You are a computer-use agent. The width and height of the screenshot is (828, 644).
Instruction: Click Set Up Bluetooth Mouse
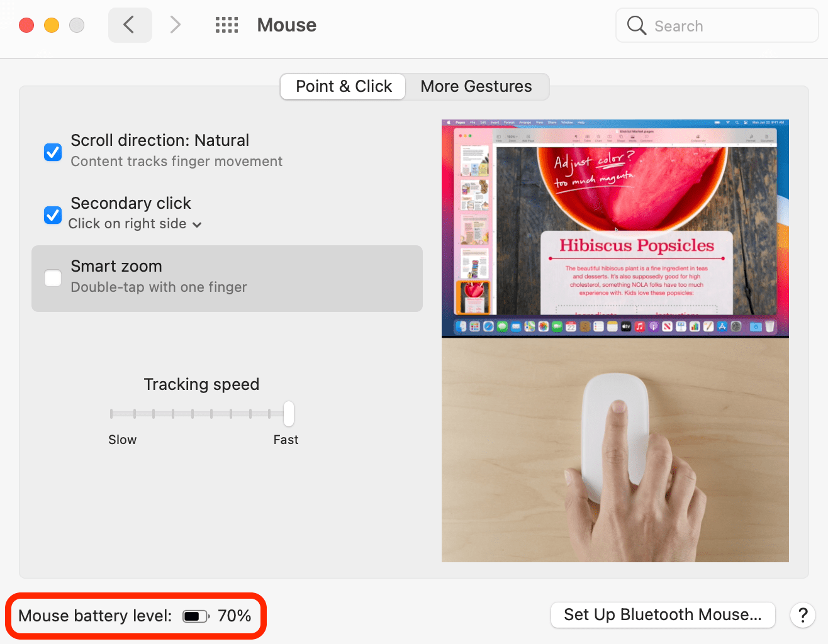point(662,614)
